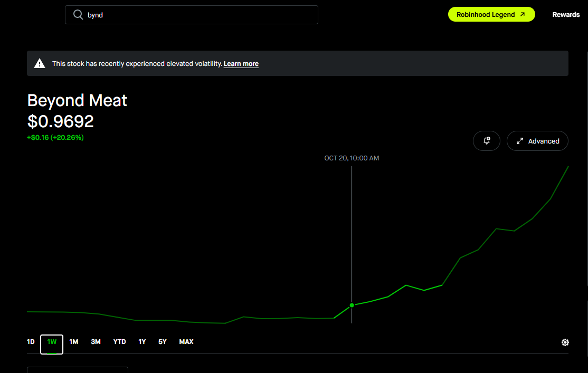Click the OCT 20, 10:00 AM label
Screen dimensions: 588x373
pos(352,158)
